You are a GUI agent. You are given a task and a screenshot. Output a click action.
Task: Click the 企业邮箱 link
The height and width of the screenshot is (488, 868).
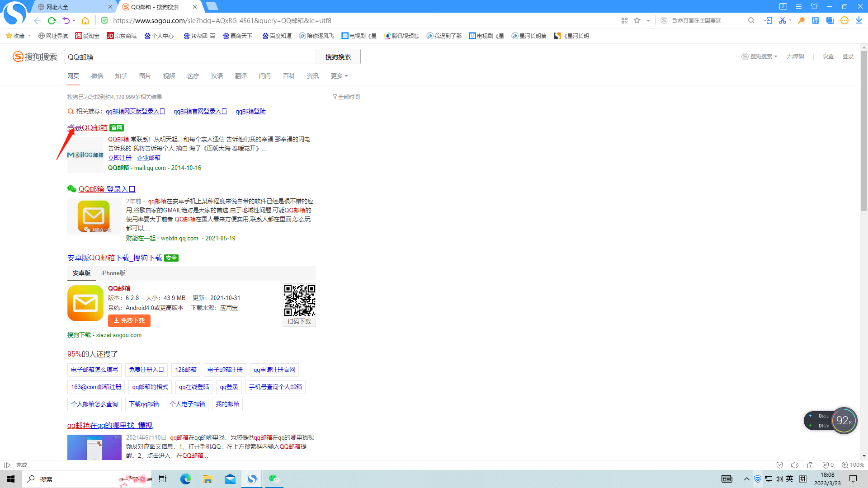point(149,158)
